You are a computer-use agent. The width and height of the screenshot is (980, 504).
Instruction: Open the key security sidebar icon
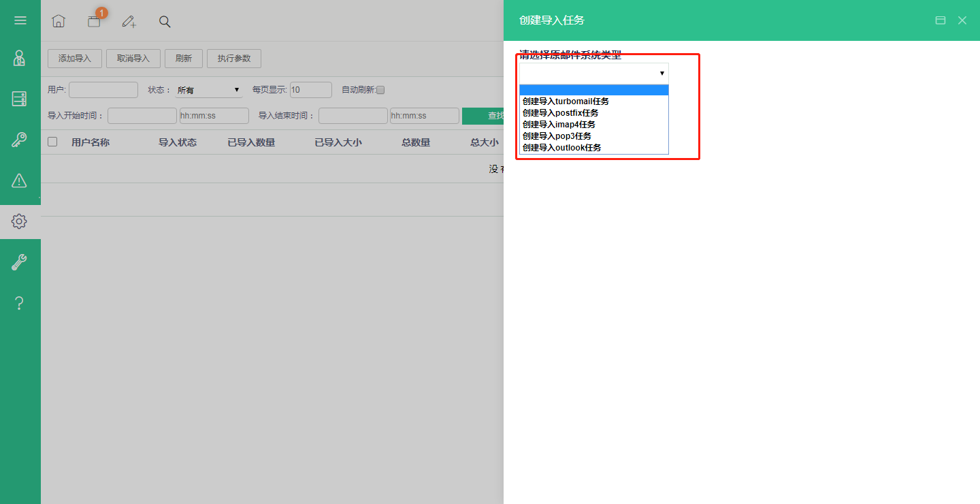[20, 140]
